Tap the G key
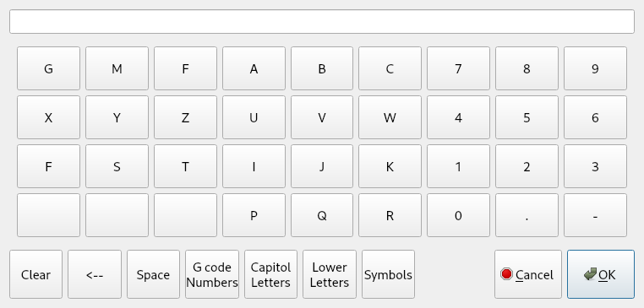Viewport: 644px width, 308px height. pos(48,68)
